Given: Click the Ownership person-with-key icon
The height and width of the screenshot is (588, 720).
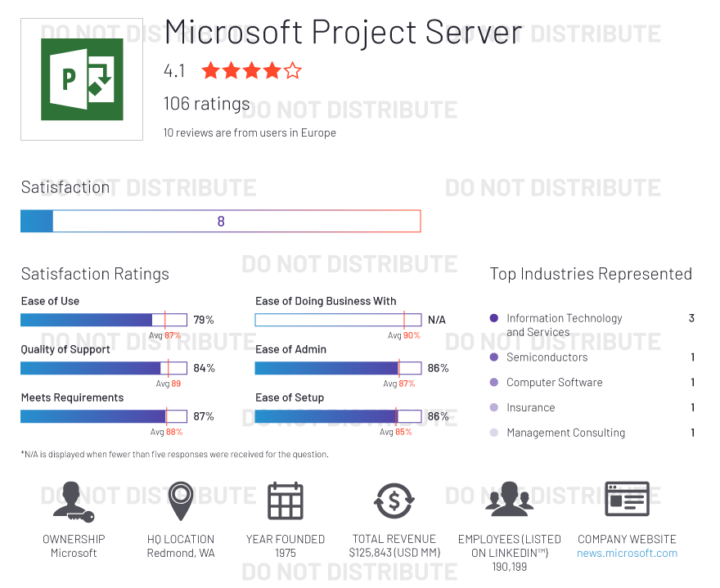Looking at the screenshot, I should click(x=73, y=501).
